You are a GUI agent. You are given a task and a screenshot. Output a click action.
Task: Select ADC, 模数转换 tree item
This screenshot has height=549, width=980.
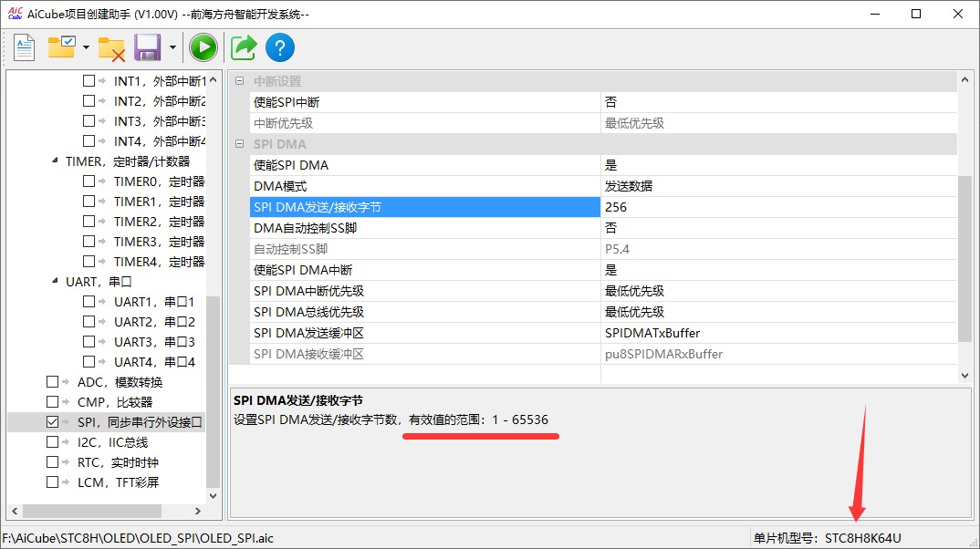[120, 381]
